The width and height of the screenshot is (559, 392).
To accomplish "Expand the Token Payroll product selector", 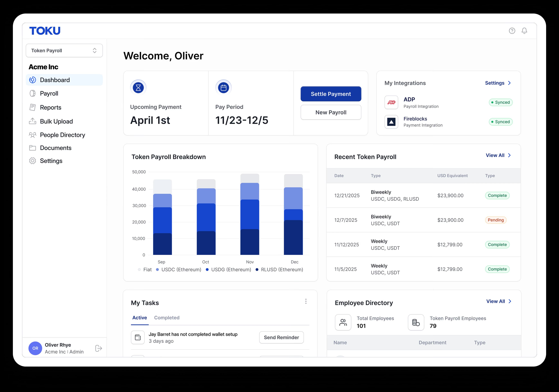I will 64,51.
